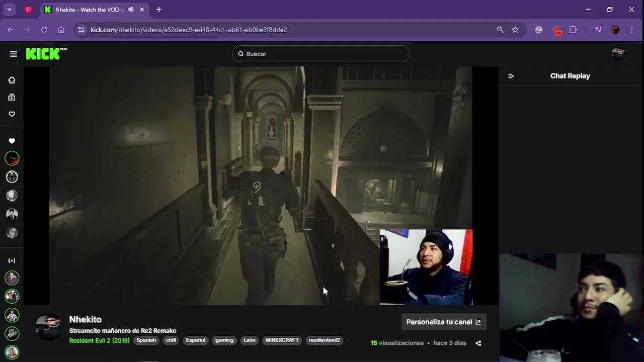Switch to the pinned red YouTube Music tab

point(28,10)
